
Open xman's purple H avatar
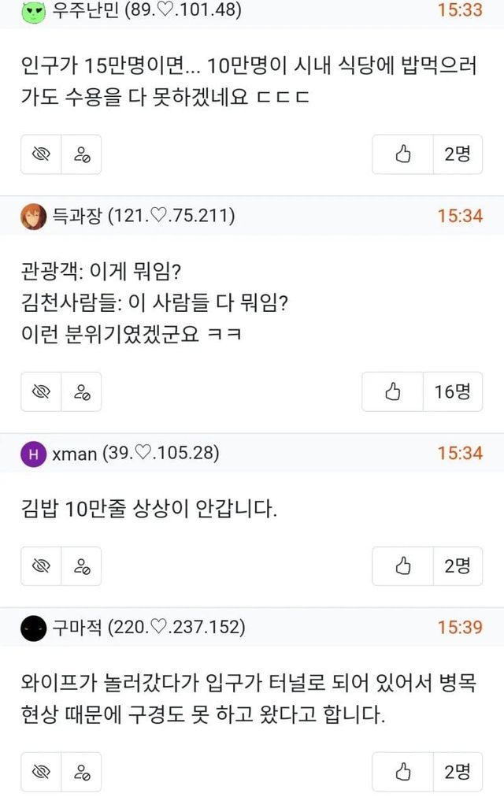tap(33, 454)
